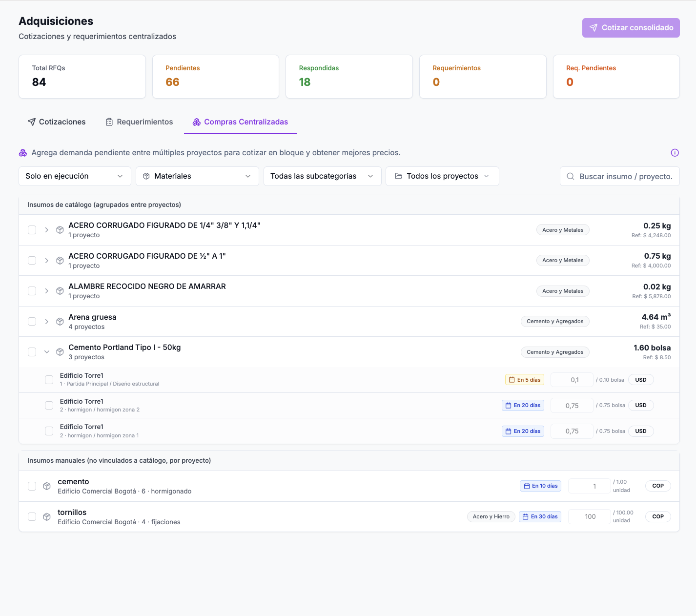This screenshot has width=696, height=616.
Task: Check Edificio Torre1 hormigon zona 2 row
Action: 49,406
